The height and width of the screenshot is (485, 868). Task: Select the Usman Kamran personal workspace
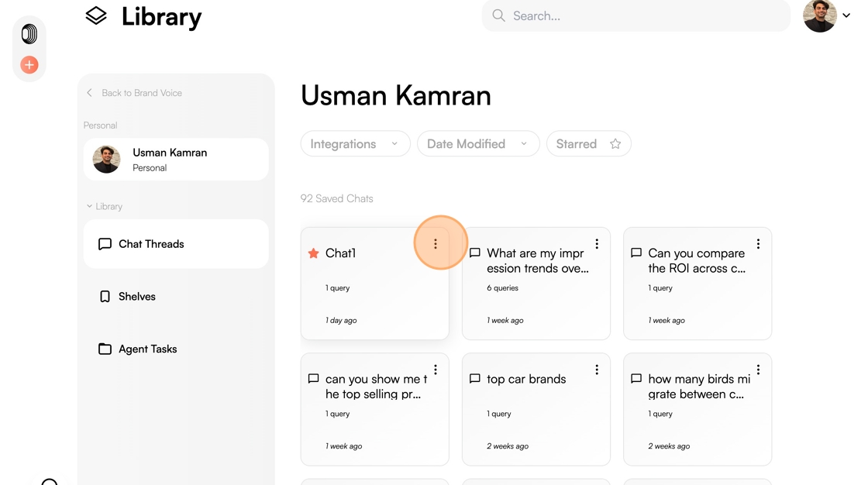point(176,160)
